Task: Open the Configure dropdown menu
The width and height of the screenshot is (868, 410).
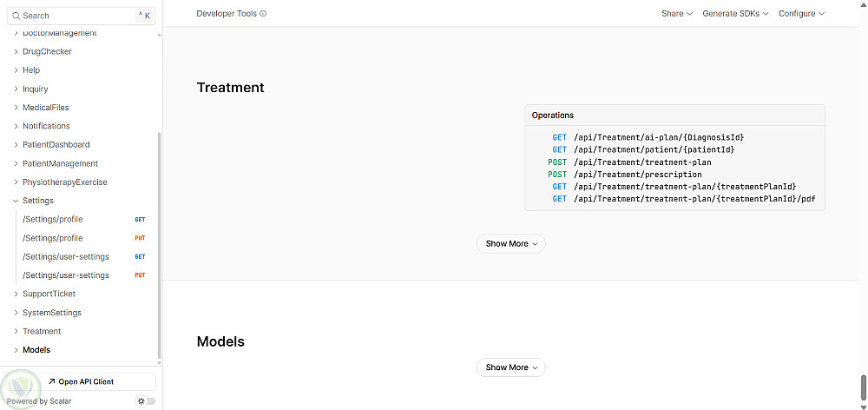Action: point(801,14)
